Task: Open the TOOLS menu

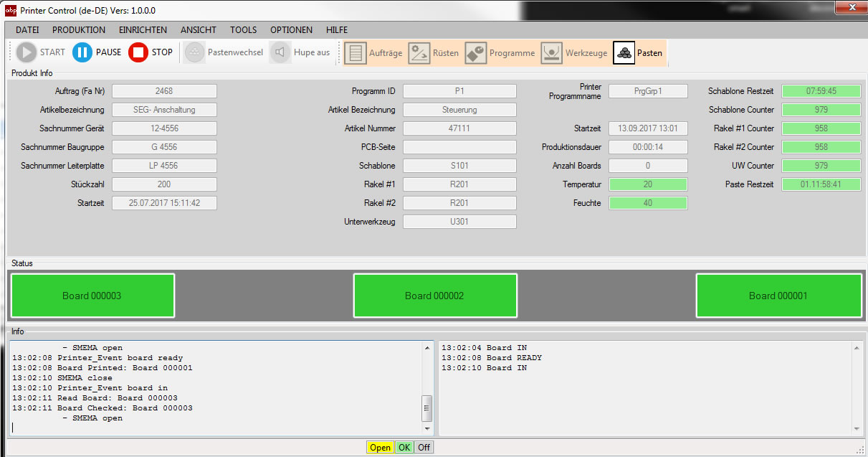Action: [244, 30]
